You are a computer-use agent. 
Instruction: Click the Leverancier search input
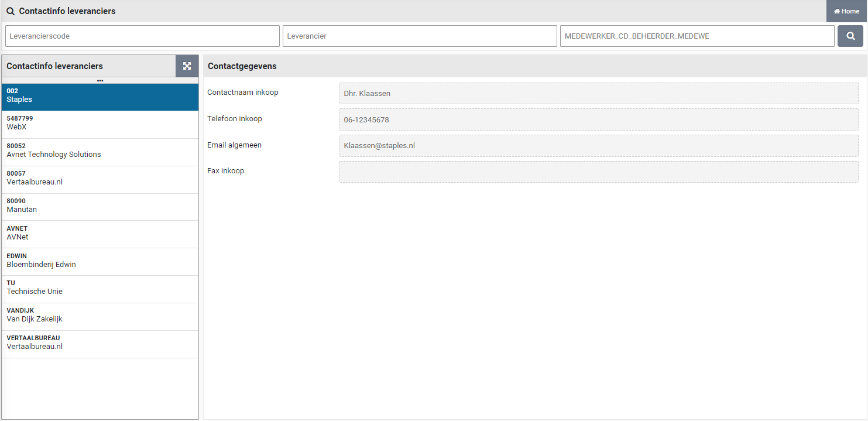[x=420, y=36]
